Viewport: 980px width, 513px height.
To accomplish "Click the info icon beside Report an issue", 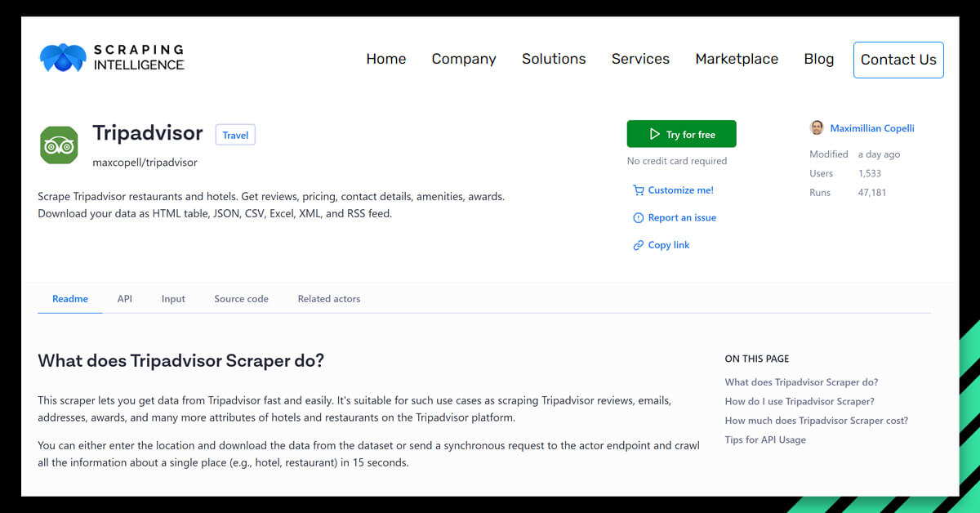I will [x=639, y=218].
